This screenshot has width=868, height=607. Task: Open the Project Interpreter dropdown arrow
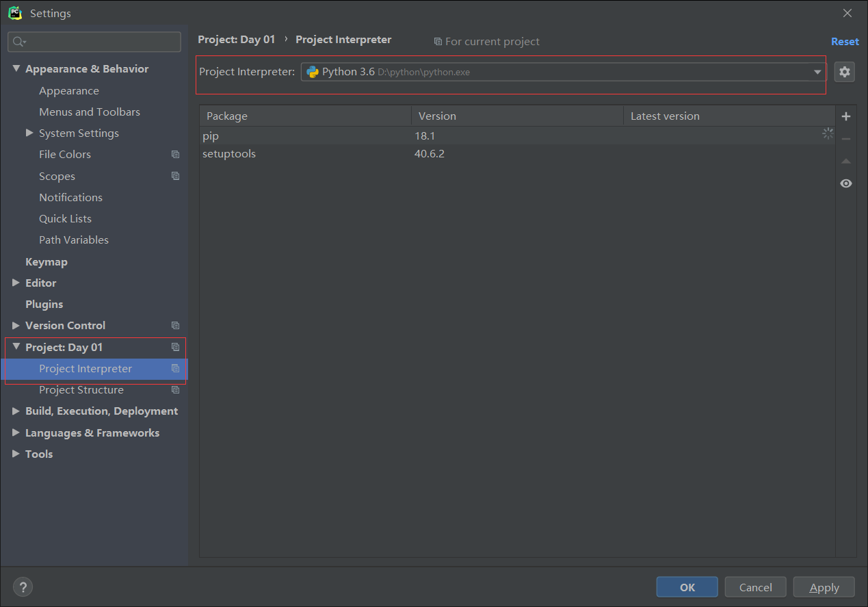[817, 72]
